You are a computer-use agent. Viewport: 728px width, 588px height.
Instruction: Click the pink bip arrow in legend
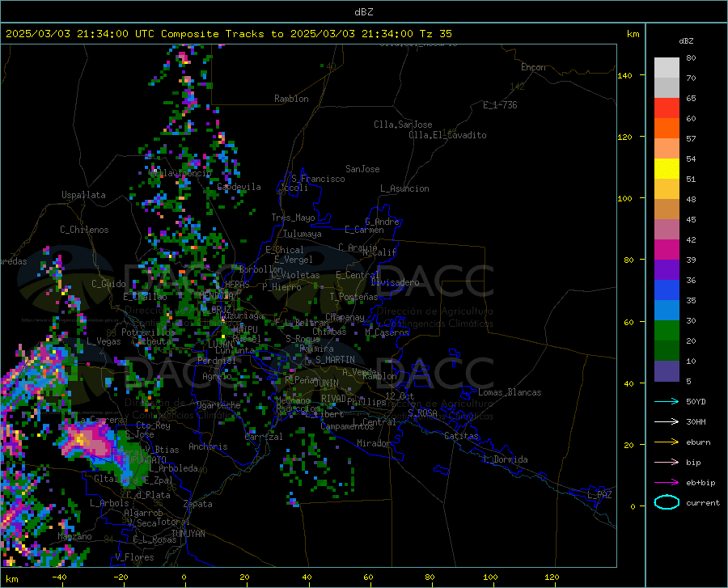tap(667, 463)
